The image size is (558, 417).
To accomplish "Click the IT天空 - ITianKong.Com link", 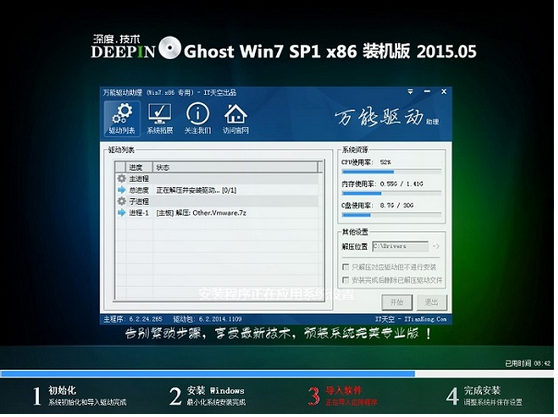I will tap(411, 319).
